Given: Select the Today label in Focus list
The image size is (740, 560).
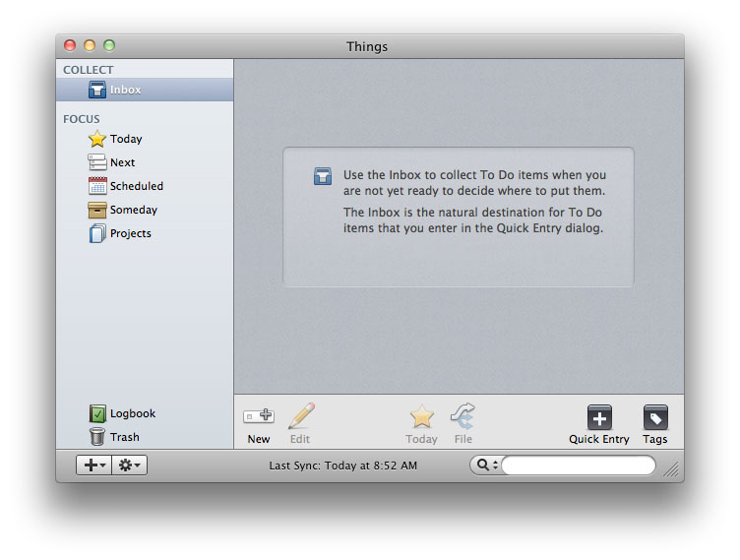Looking at the screenshot, I should [126, 139].
